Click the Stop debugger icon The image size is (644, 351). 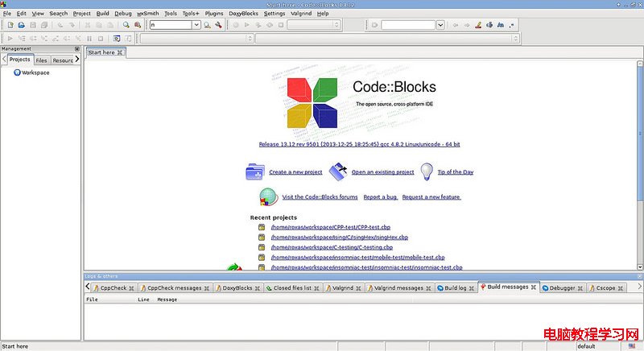coord(101,39)
